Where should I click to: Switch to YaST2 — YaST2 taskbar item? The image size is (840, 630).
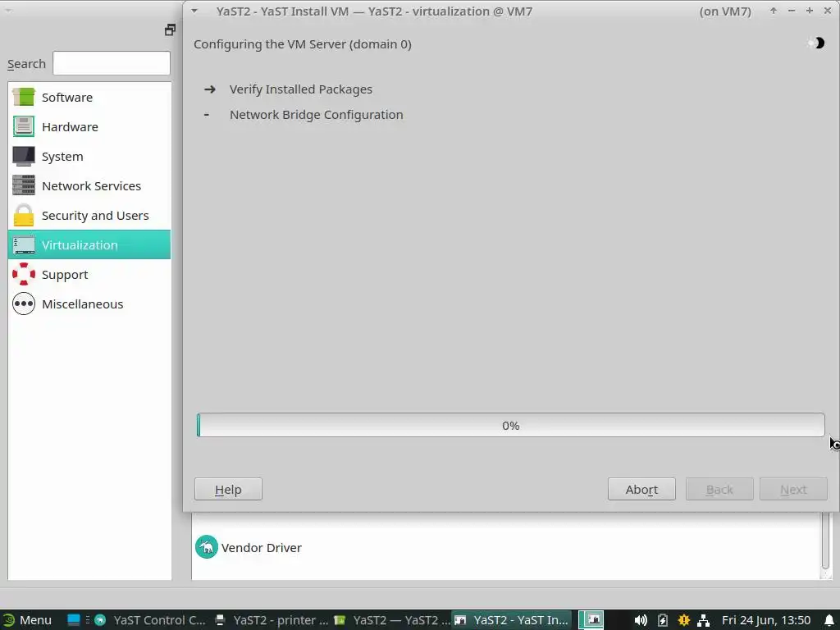392,620
